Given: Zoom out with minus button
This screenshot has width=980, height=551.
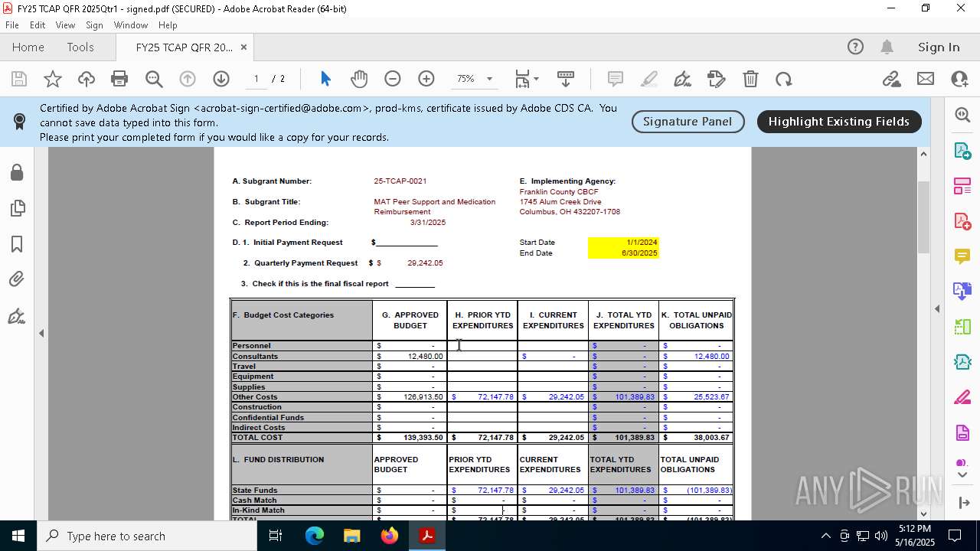Looking at the screenshot, I should tap(393, 79).
